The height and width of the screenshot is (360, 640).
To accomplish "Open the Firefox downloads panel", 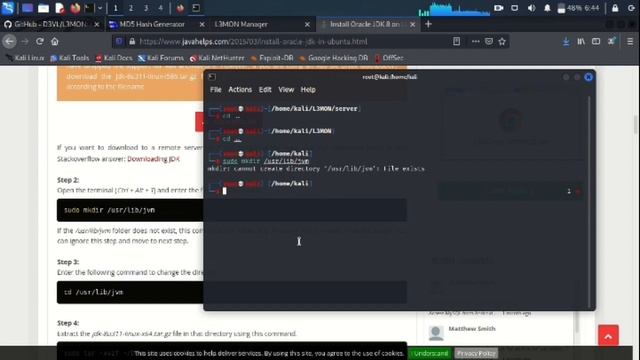I will click(x=566, y=41).
